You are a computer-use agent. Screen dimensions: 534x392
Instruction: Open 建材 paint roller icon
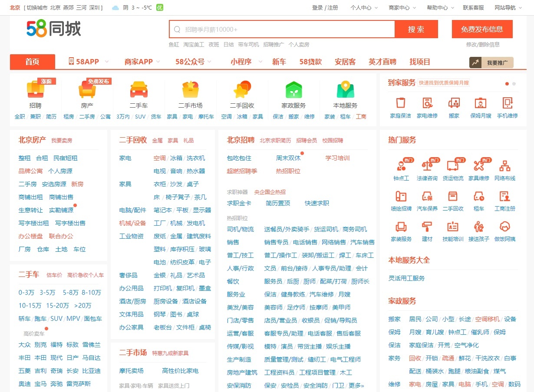[x=427, y=227]
